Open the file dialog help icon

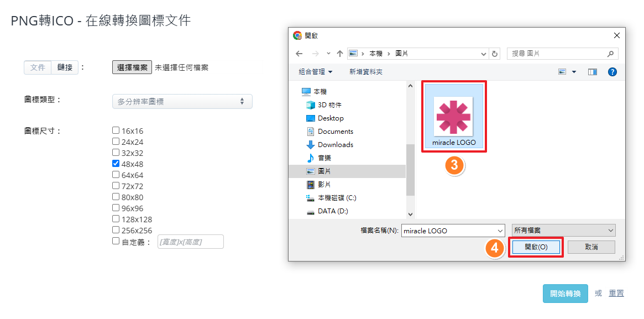click(612, 72)
